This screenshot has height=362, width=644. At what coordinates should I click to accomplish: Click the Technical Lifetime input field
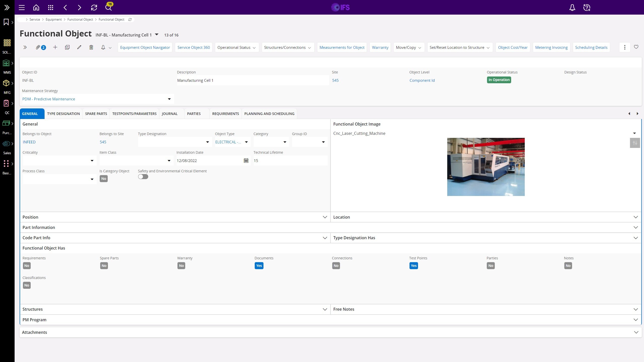click(x=289, y=160)
